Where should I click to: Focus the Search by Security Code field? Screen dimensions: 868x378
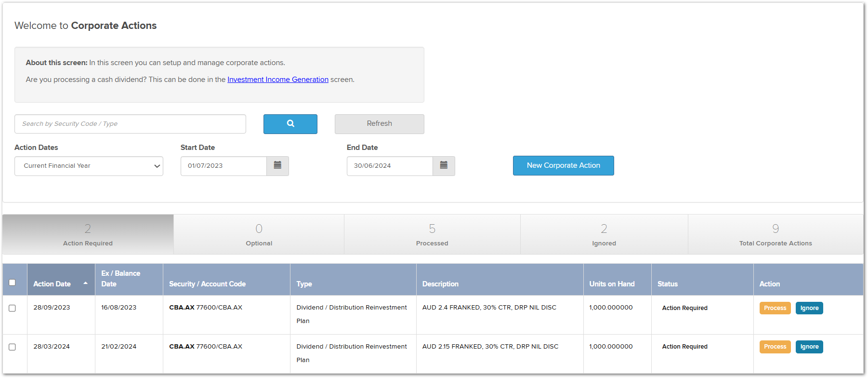130,124
